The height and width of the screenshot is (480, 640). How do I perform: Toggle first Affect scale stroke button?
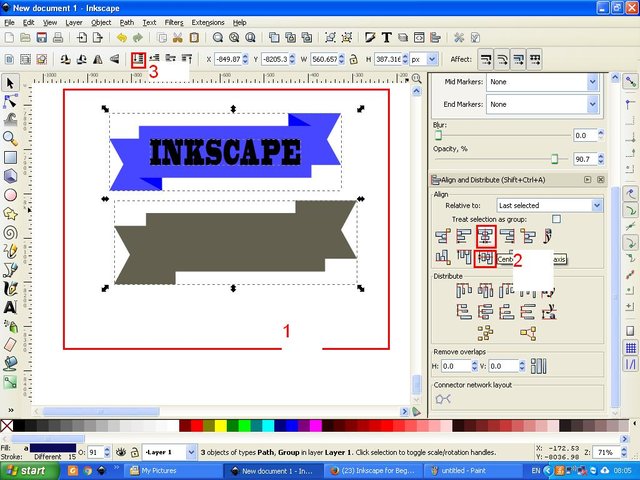coord(485,60)
